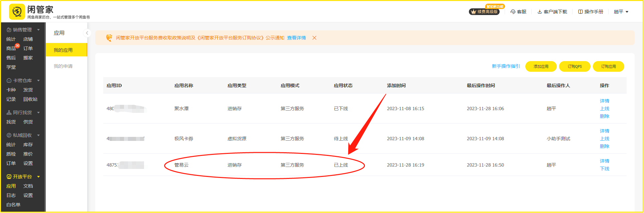Click 删除 for the 聚水潭 app
The width and height of the screenshot is (644, 213).
(605, 116)
